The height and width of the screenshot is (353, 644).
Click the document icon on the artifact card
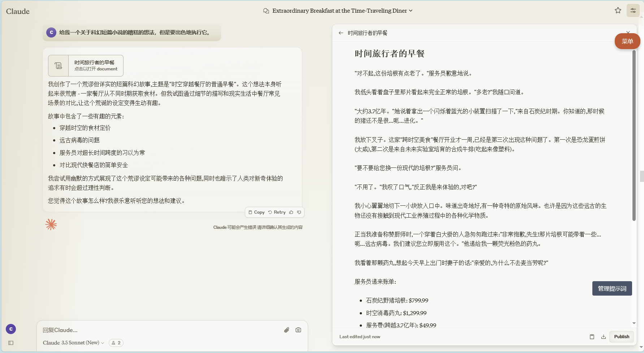coord(58,65)
